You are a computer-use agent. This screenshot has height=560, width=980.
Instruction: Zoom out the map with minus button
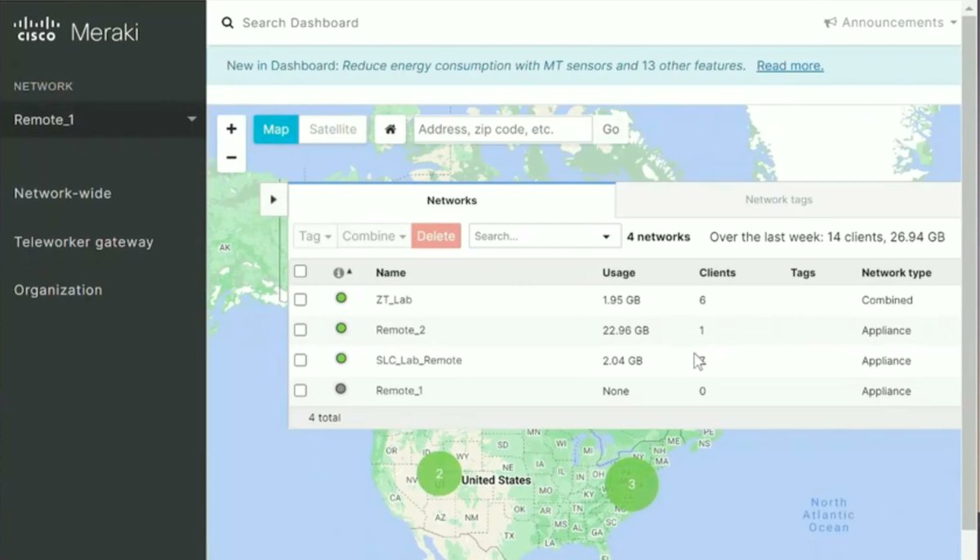[x=231, y=158]
